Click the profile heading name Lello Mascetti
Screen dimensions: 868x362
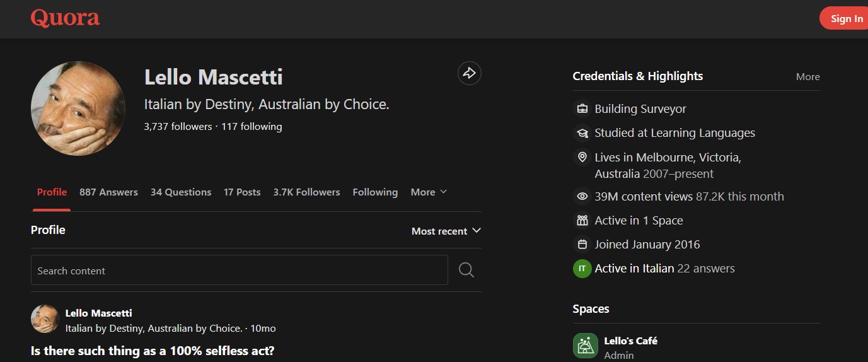214,77
